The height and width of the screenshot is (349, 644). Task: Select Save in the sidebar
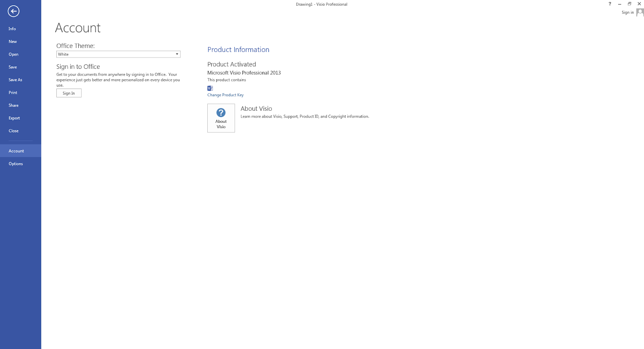21,67
